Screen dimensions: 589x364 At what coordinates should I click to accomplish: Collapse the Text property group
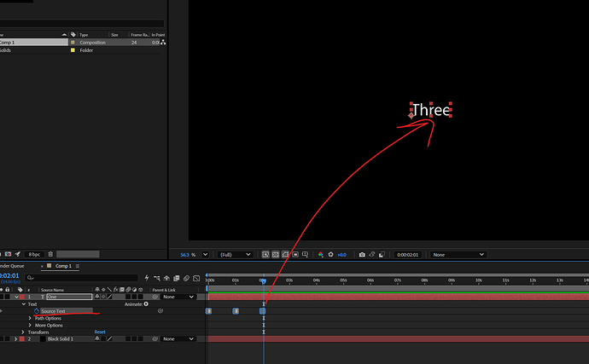coord(24,304)
